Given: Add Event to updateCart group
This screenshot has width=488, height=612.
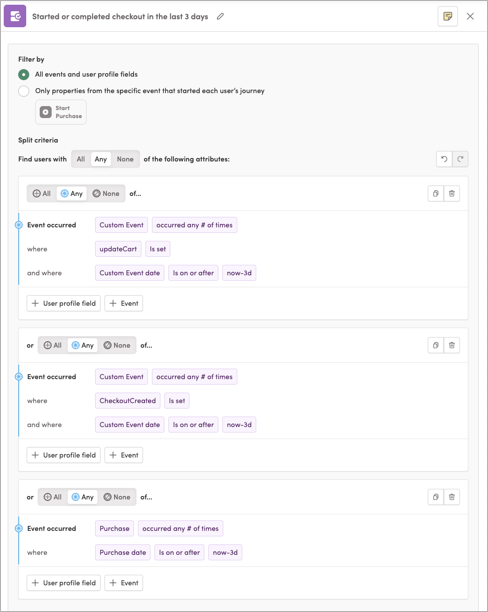Looking at the screenshot, I should (x=124, y=304).
